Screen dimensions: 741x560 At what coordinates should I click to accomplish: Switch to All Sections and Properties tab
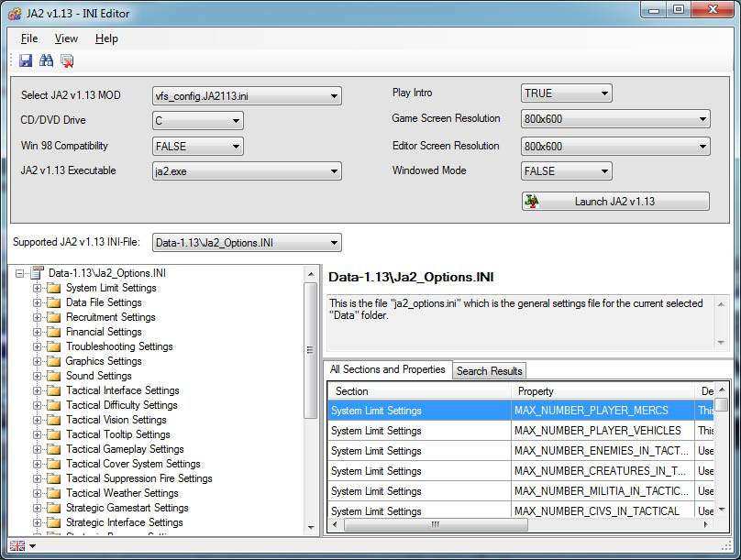(x=388, y=369)
